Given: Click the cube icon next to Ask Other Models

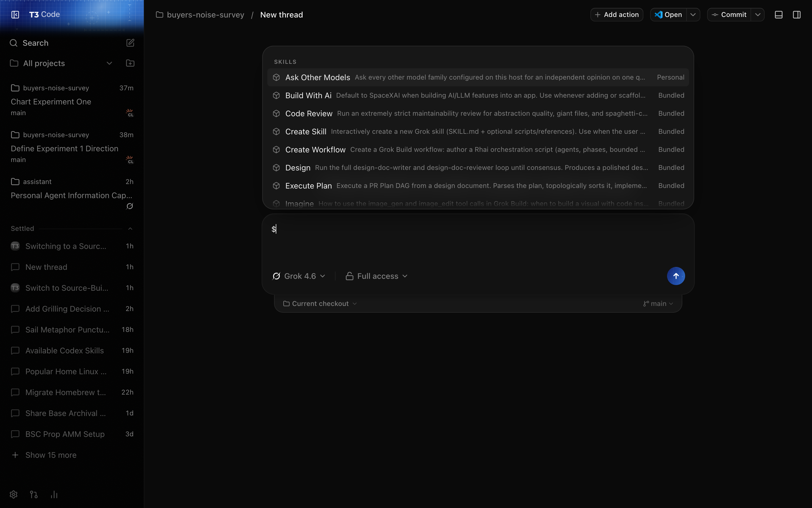Looking at the screenshot, I should [x=276, y=77].
